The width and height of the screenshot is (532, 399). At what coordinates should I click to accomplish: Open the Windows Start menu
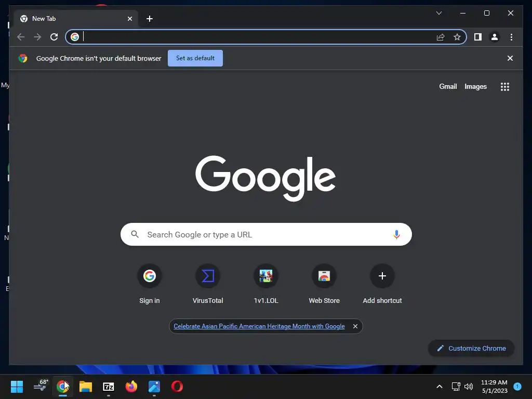(x=17, y=387)
